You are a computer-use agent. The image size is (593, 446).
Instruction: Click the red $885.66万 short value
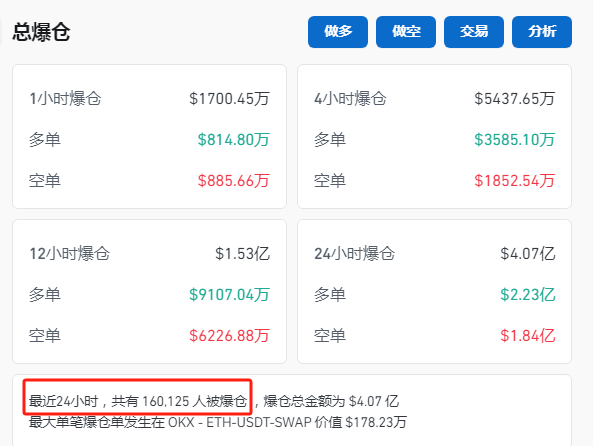coord(233,180)
